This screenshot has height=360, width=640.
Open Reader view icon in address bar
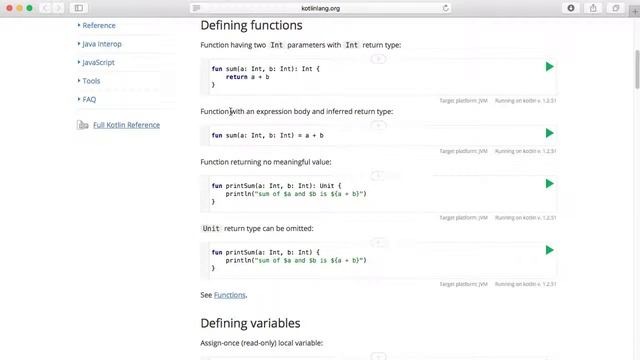click(x=196, y=8)
